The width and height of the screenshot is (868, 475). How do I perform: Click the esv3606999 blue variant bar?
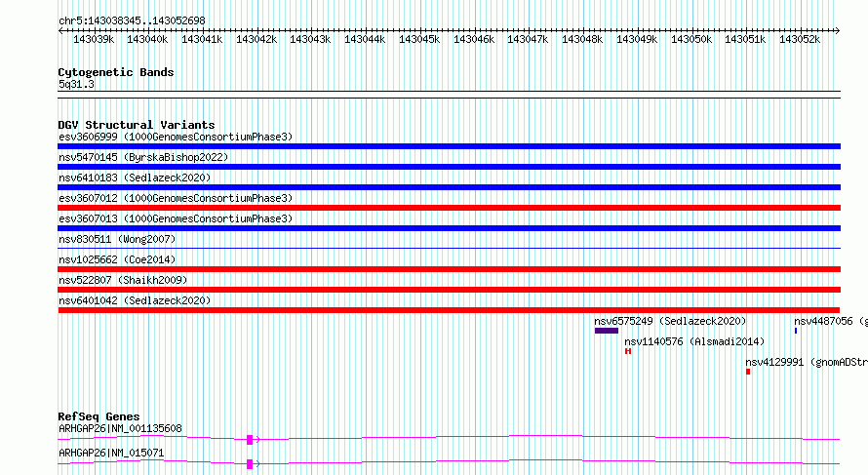point(449,146)
